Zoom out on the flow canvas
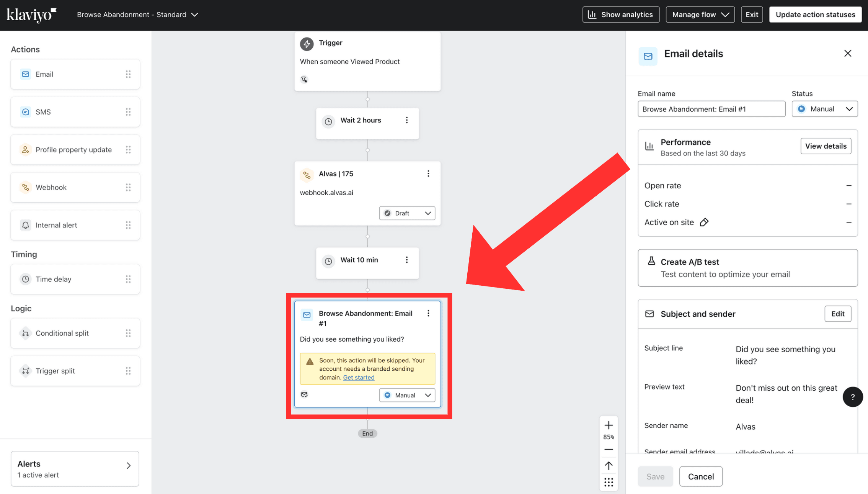Viewport: 868px width, 494px height. click(609, 450)
